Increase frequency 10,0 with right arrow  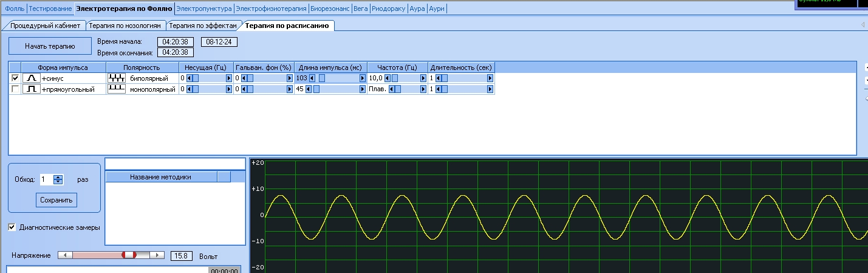(x=423, y=78)
